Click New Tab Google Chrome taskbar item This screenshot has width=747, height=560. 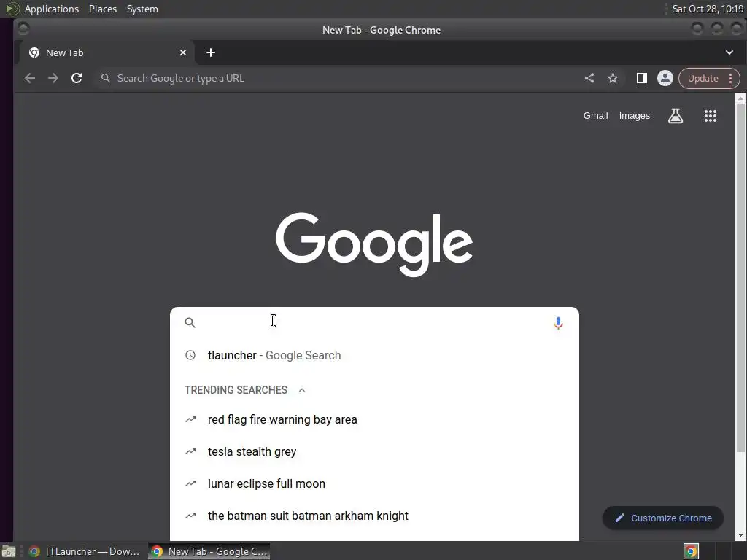click(x=209, y=551)
